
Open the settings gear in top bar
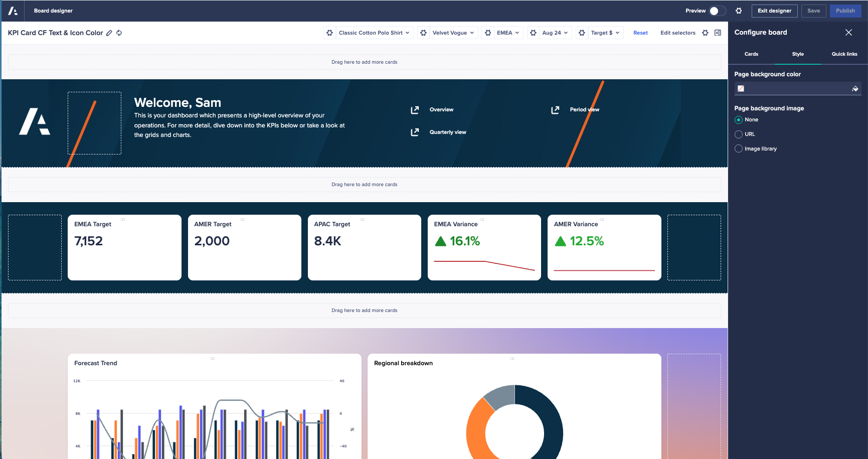[739, 11]
